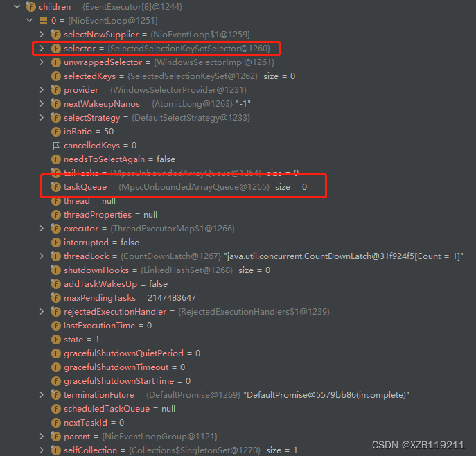Click the field icon beside needsToSelectAgain

[x=56, y=159]
